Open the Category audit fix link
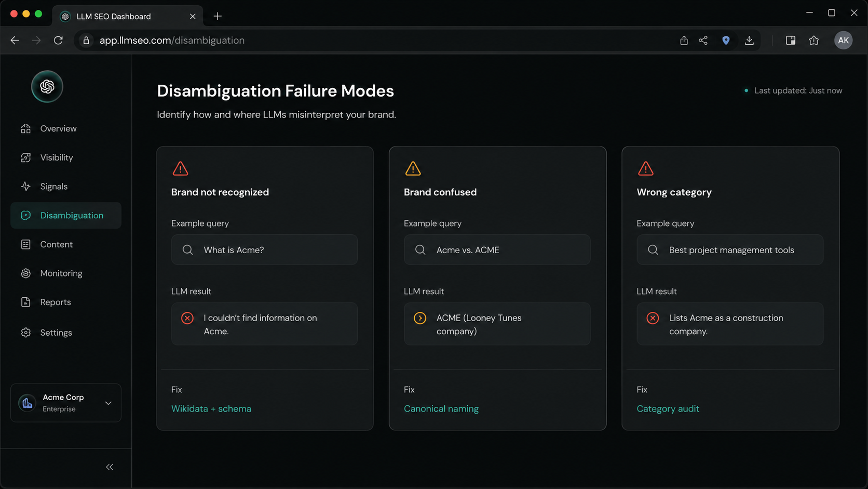Viewport: 868px width, 489px height. 668,408
